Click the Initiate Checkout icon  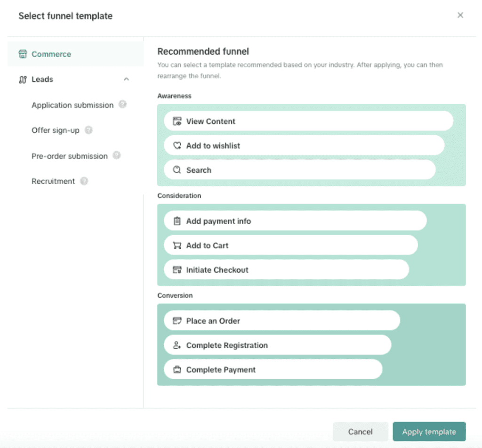pyautogui.click(x=177, y=270)
